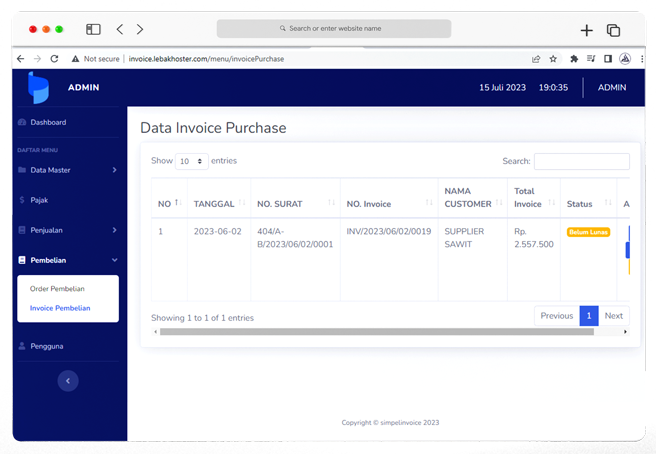Click the bookmark star icon in address bar
The width and height of the screenshot is (656, 454).
coord(553,59)
